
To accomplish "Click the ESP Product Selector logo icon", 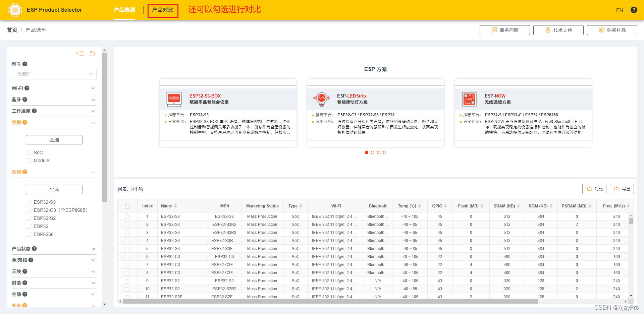I will (15, 10).
